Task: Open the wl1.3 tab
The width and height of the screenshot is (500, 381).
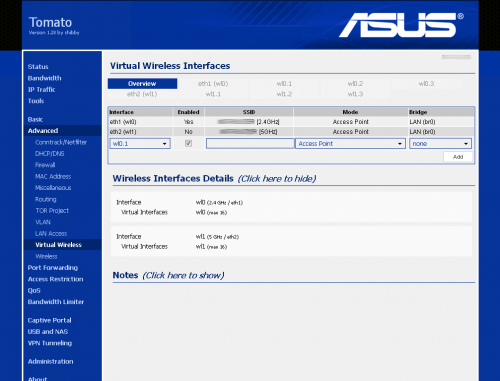Action: pos(355,94)
